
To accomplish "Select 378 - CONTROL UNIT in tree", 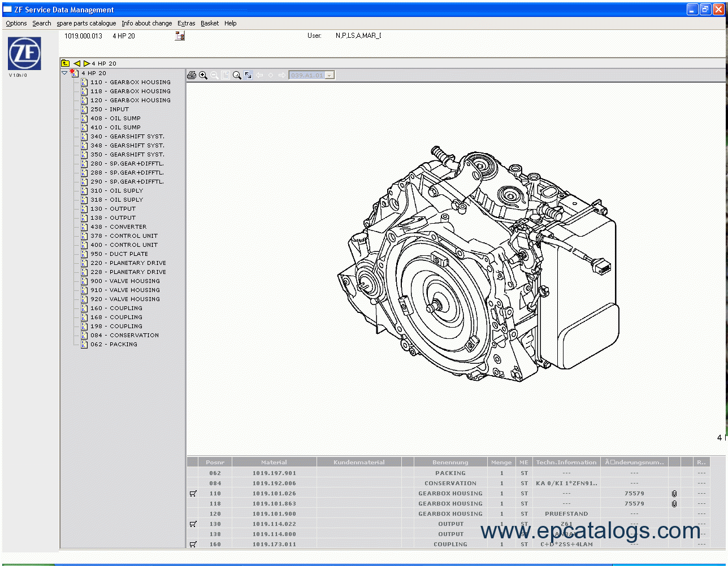I will click(124, 236).
